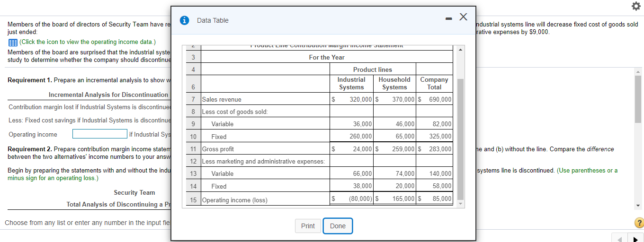Click marketing variable value 66,000

[x=362, y=174]
